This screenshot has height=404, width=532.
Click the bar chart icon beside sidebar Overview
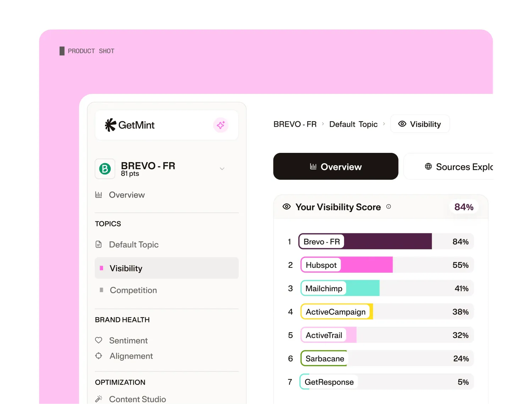[x=99, y=195]
